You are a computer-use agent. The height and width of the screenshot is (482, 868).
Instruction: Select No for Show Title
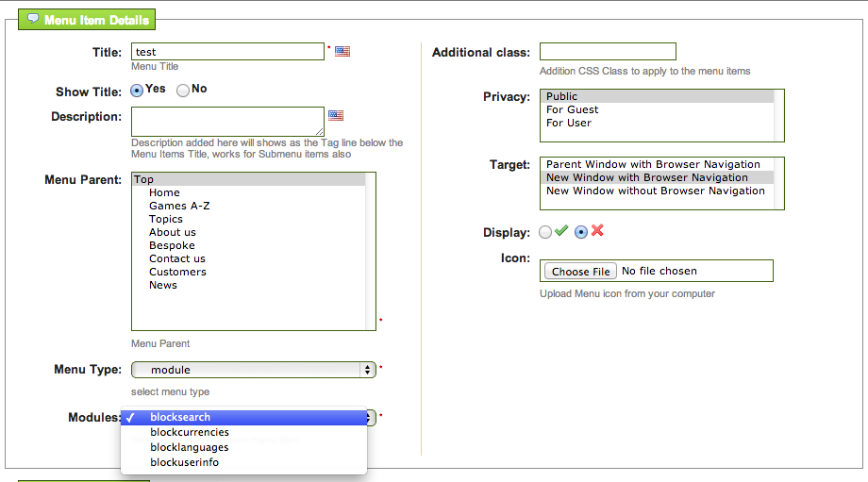(x=183, y=91)
